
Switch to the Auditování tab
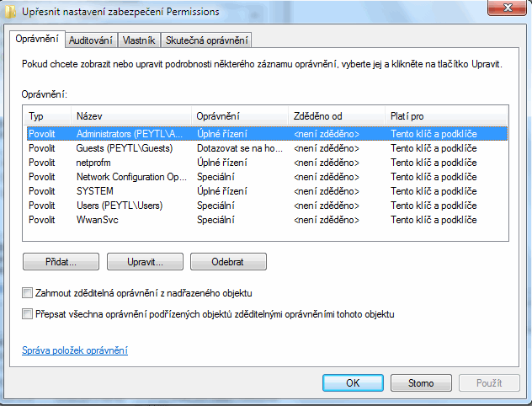point(91,40)
